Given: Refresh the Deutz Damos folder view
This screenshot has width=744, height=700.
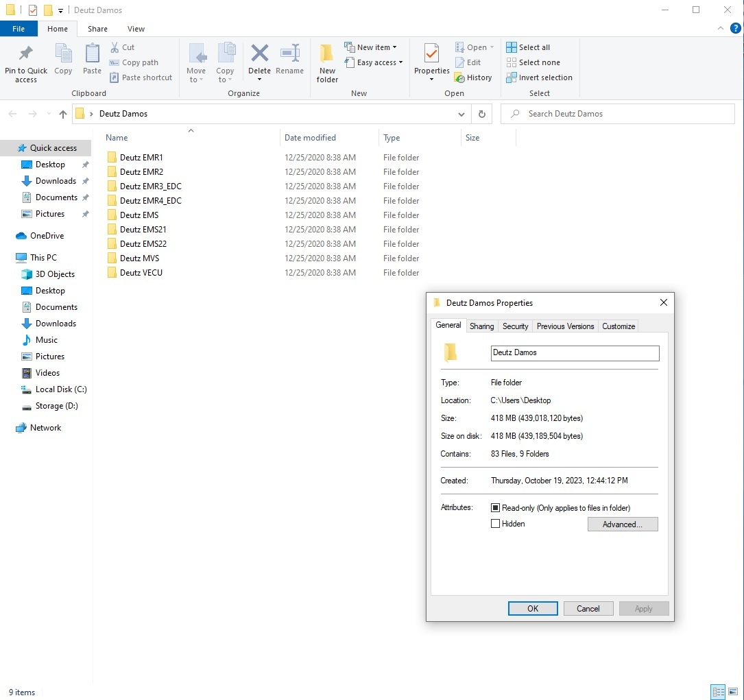Looking at the screenshot, I should click(481, 114).
